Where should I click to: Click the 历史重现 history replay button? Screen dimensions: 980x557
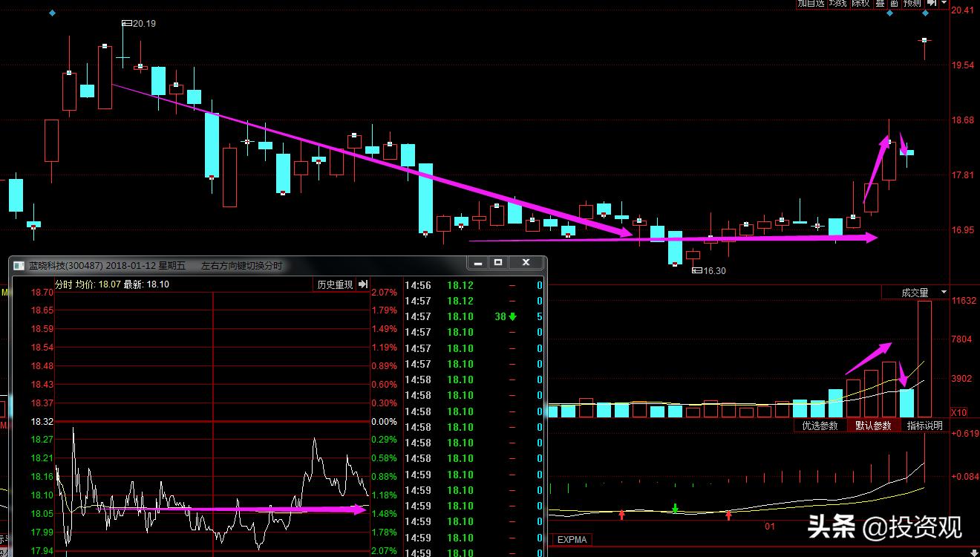(x=335, y=284)
